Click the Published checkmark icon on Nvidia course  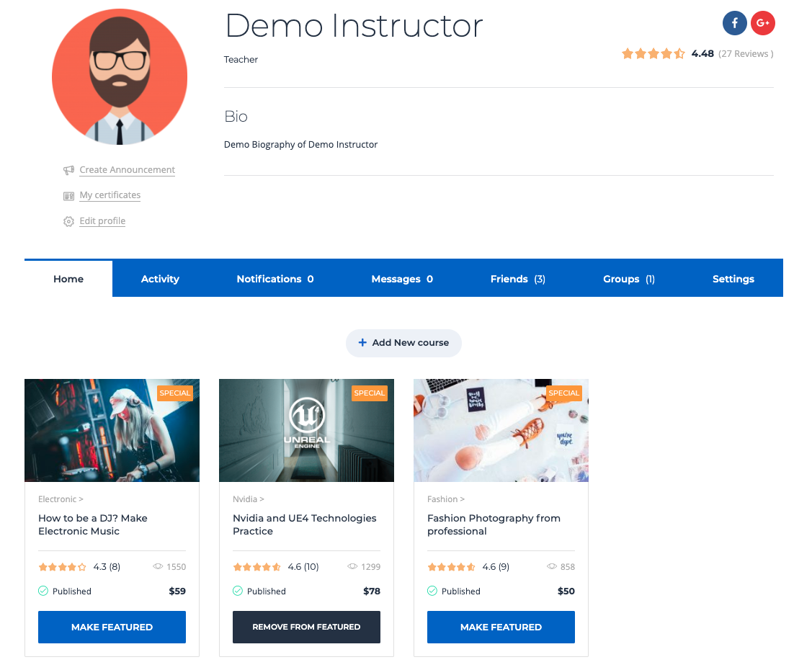pos(238,591)
